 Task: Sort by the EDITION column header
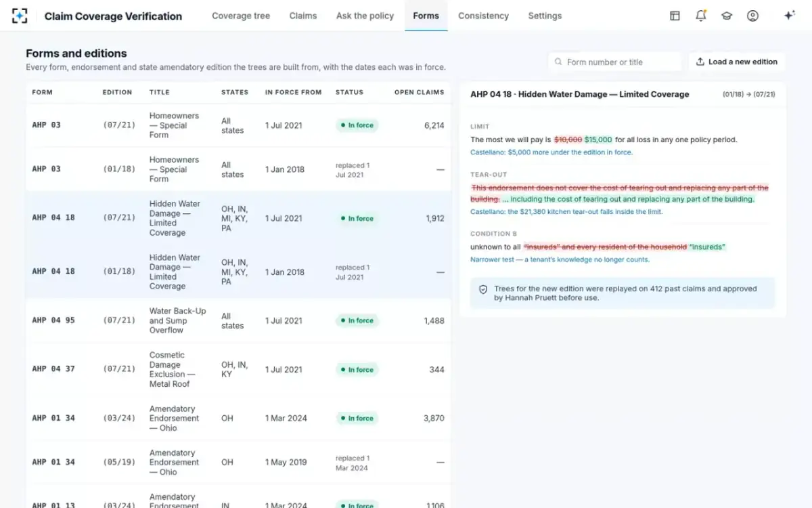point(117,92)
